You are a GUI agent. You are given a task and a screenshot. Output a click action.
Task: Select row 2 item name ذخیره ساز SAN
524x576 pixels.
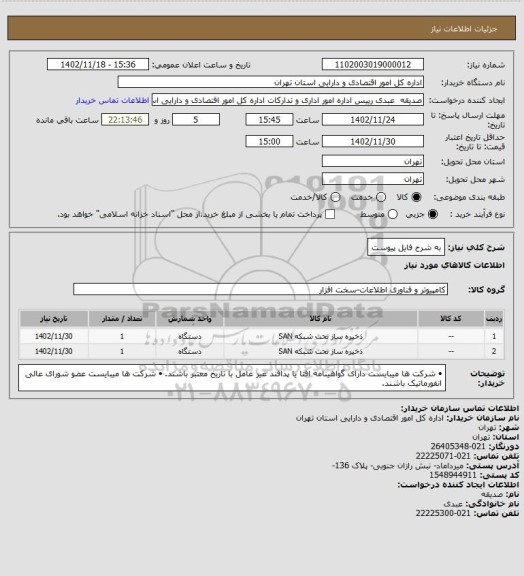tap(320, 351)
